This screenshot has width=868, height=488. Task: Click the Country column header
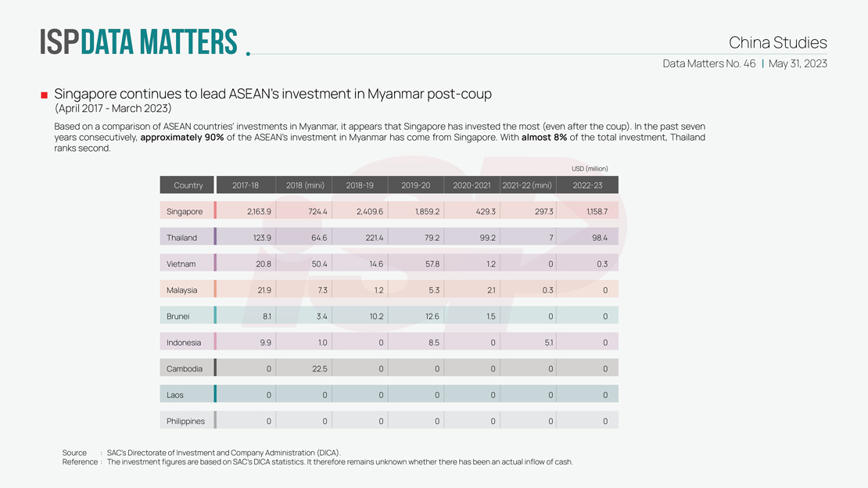(x=188, y=185)
